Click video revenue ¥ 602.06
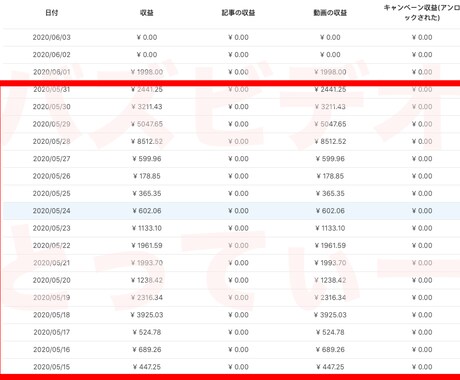Screen dimensions: 460x380 (x=330, y=211)
